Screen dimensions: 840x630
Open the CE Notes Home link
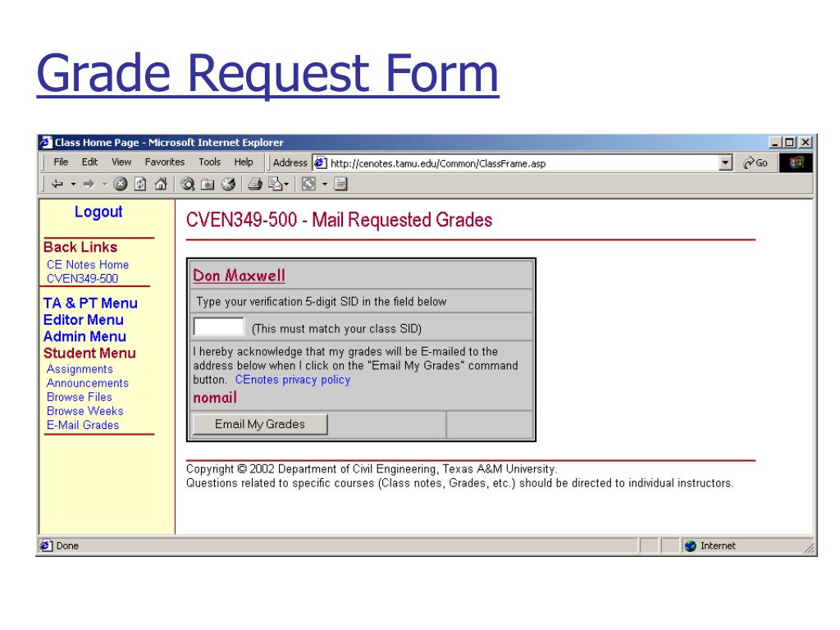[87, 265]
